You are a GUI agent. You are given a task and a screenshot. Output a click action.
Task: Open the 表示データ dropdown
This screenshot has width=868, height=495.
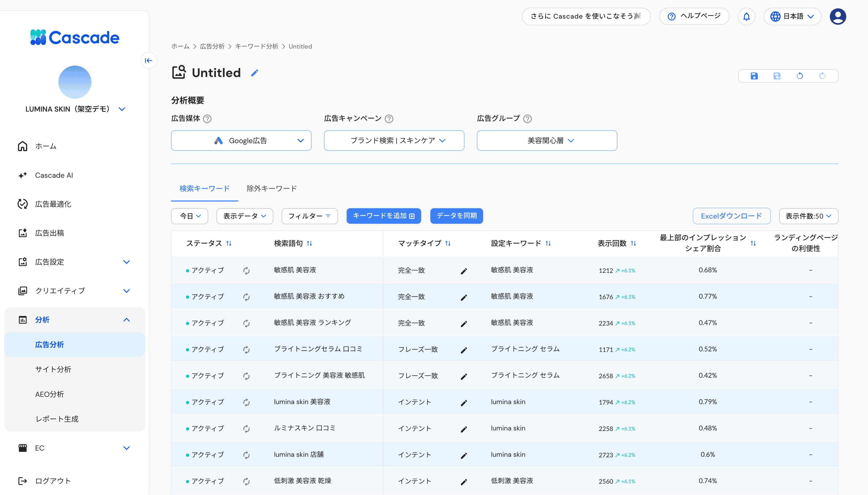(244, 216)
